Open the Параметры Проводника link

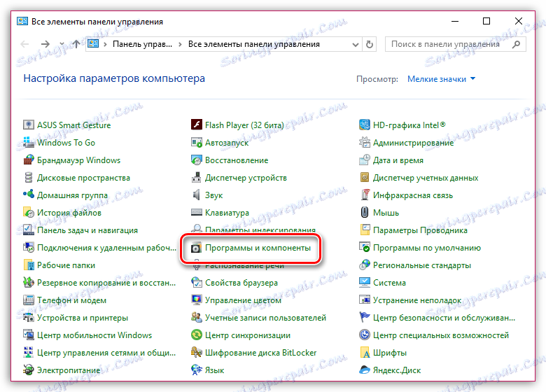click(420, 230)
